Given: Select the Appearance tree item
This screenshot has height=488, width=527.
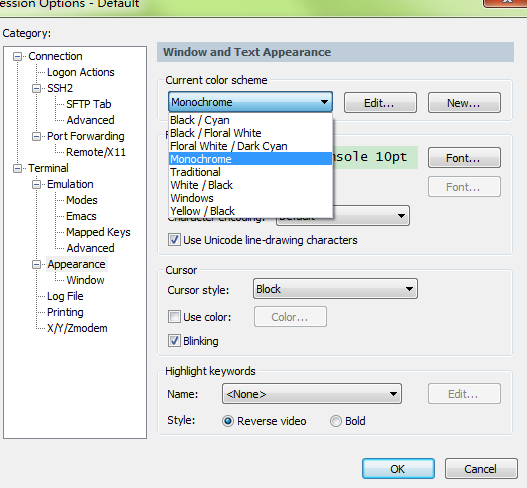Looking at the screenshot, I should pos(76,265).
